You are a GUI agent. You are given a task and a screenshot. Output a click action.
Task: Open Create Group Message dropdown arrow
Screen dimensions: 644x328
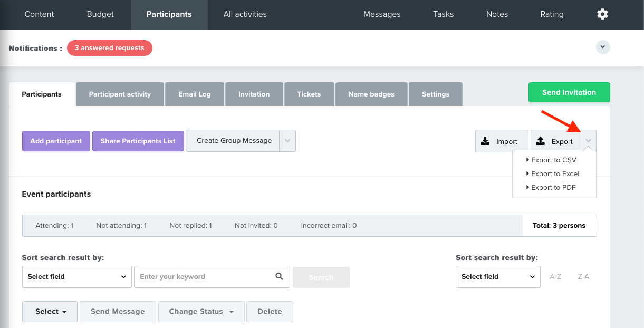pyautogui.click(x=287, y=141)
